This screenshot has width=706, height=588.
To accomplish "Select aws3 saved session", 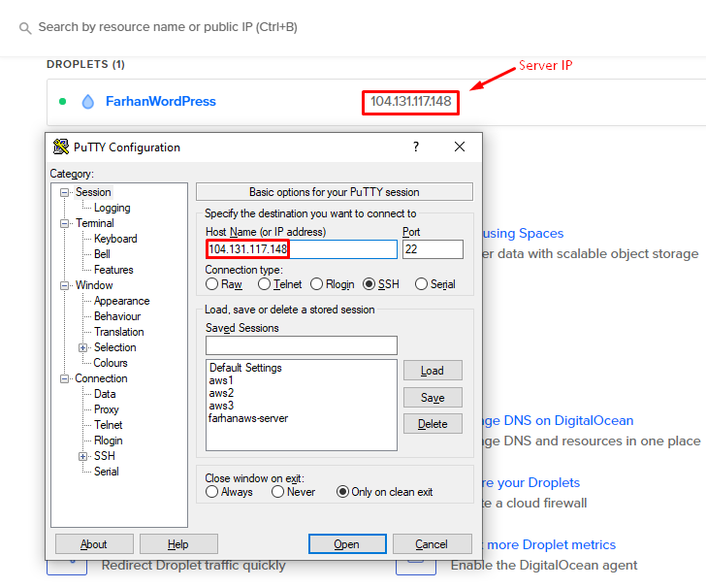I will click(221, 406).
